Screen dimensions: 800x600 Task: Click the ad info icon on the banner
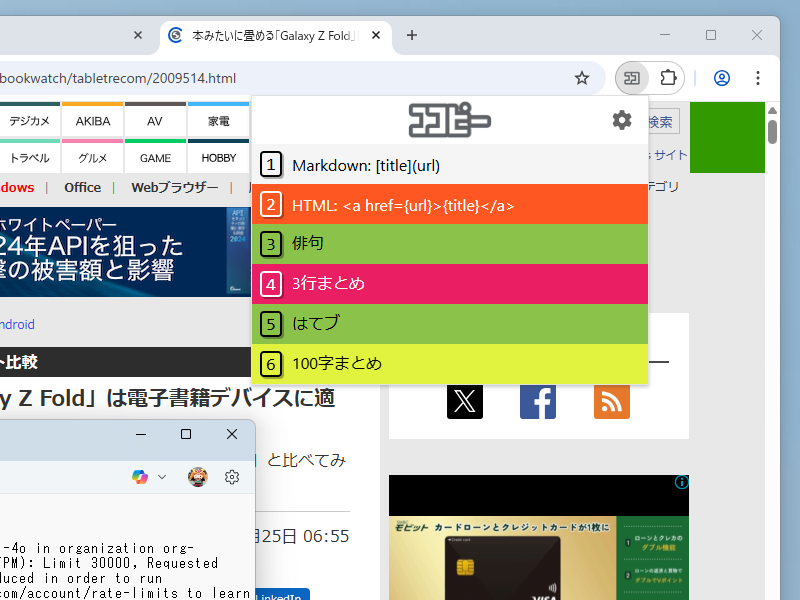(x=682, y=482)
